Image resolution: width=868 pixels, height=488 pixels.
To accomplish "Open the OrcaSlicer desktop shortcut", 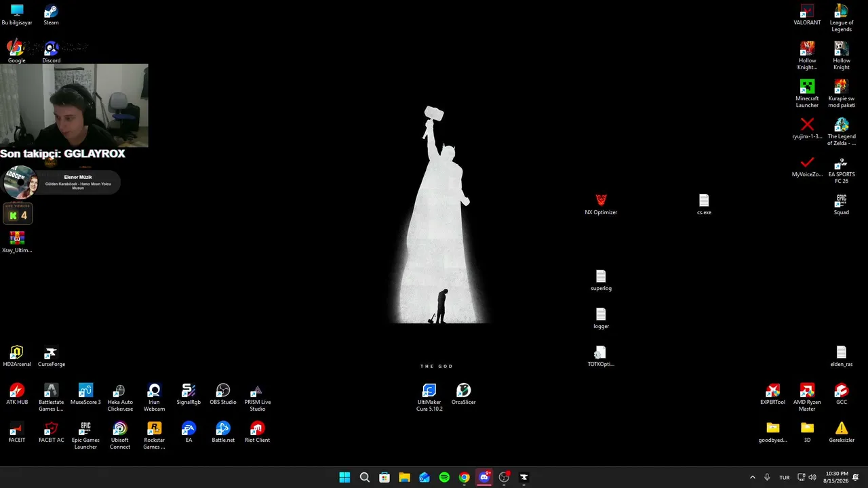I will [464, 394].
